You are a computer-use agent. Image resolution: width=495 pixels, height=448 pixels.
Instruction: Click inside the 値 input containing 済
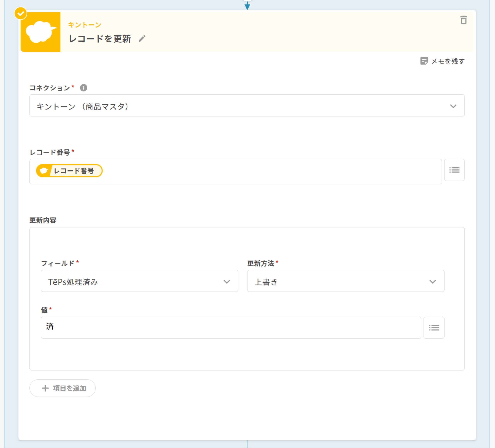tap(231, 328)
